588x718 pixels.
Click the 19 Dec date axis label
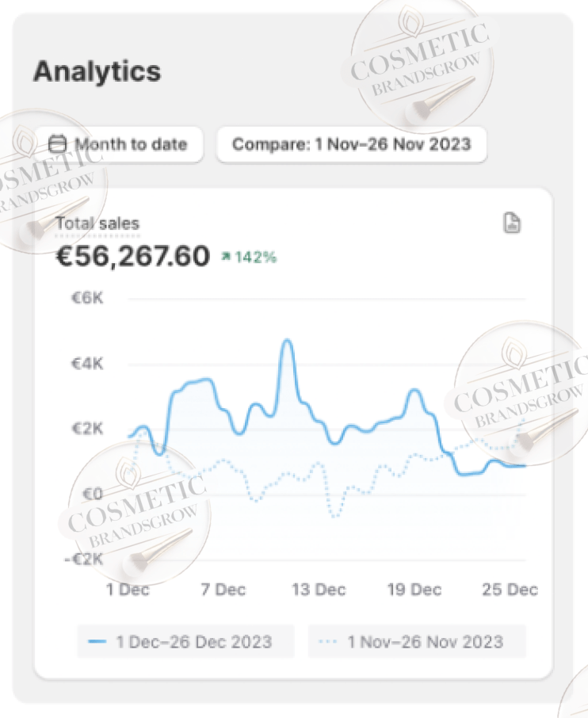414,590
